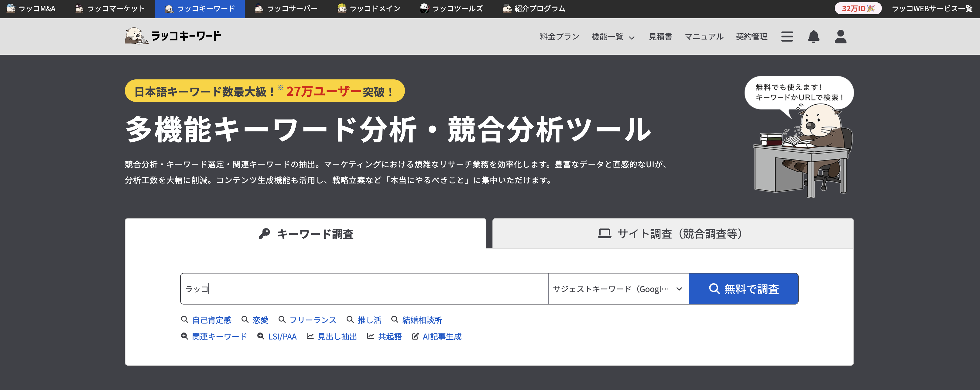Viewport: 980px width, 390px height.
Task: Switch to the サイト調査 tab
Action: tap(673, 233)
